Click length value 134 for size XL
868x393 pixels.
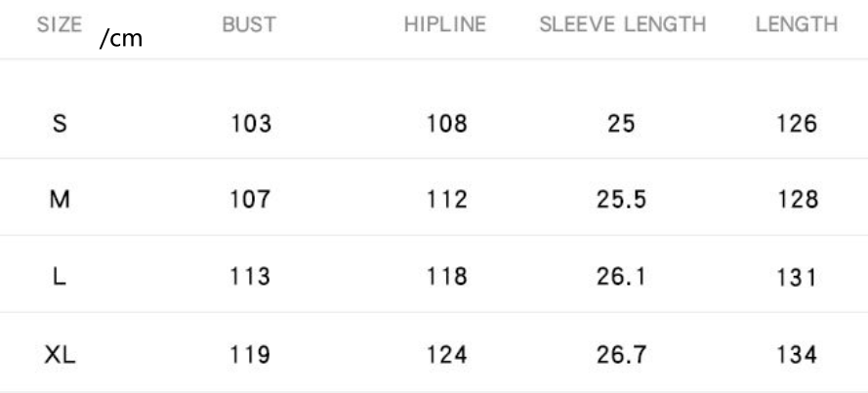click(x=798, y=353)
